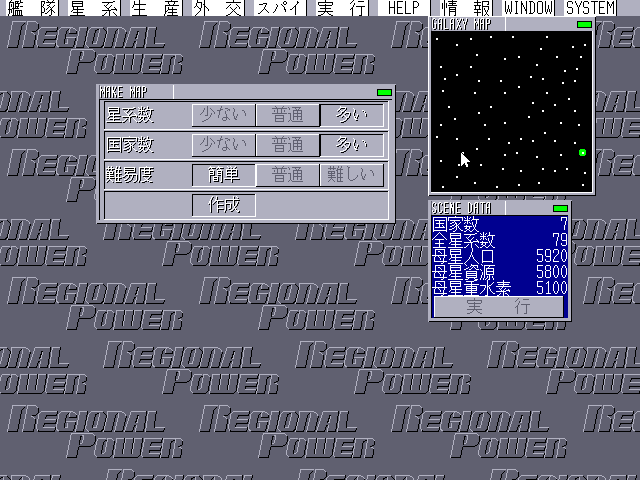640x480 pixels.
Task: Click the MAKE MAP title bar
Action: point(246,92)
